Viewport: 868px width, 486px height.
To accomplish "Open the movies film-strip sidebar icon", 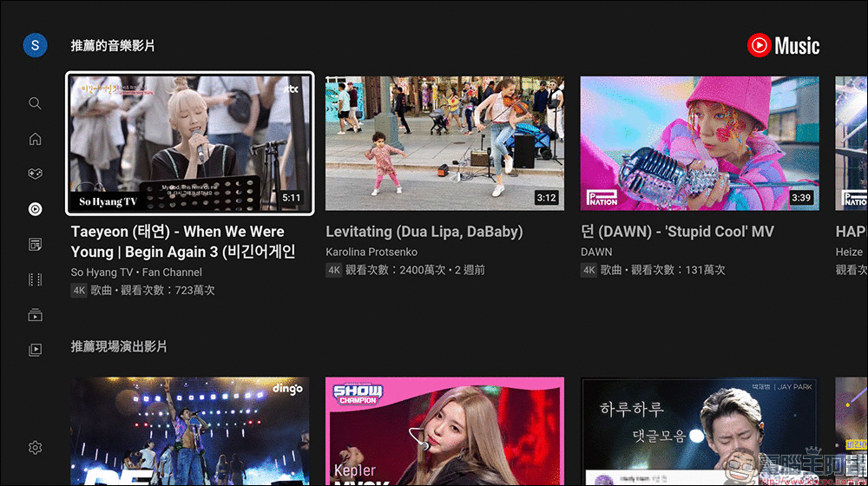I will pos(35,279).
